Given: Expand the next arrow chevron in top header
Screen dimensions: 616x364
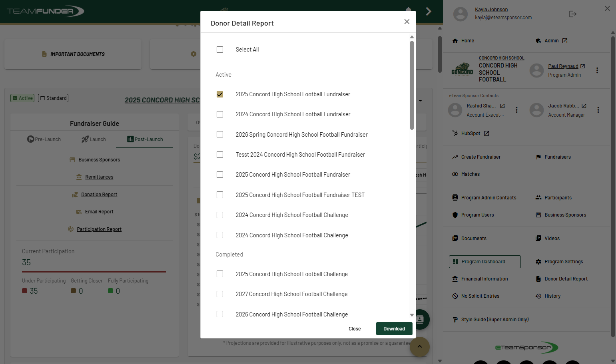Looking at the screenshot, I should [x=429, y=11].
